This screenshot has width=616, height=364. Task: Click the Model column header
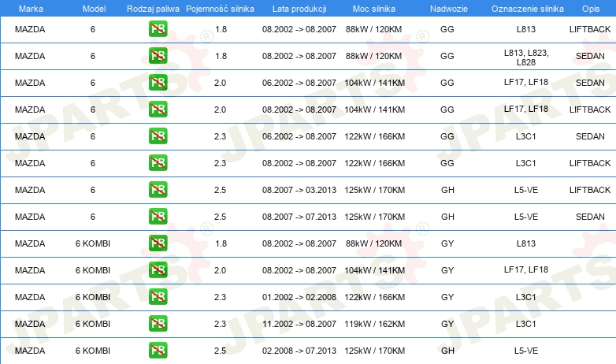(x=94, y=9)
